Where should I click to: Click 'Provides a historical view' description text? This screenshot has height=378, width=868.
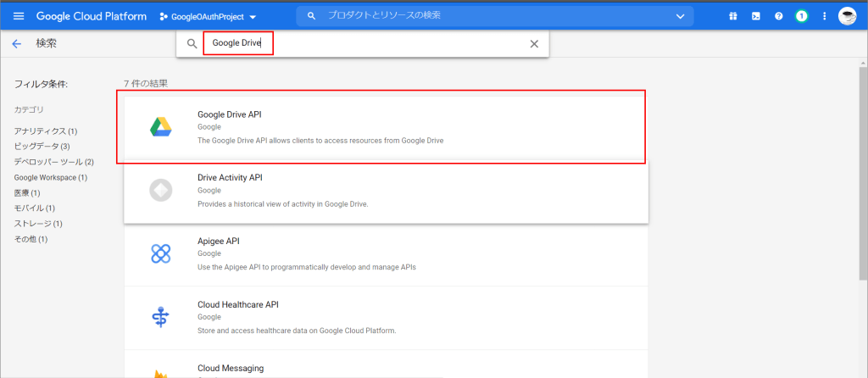pyautogui.click(x=283, y=203)
